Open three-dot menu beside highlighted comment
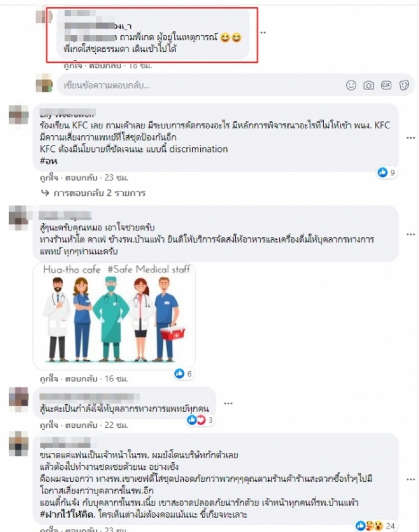 click(263, 32)
